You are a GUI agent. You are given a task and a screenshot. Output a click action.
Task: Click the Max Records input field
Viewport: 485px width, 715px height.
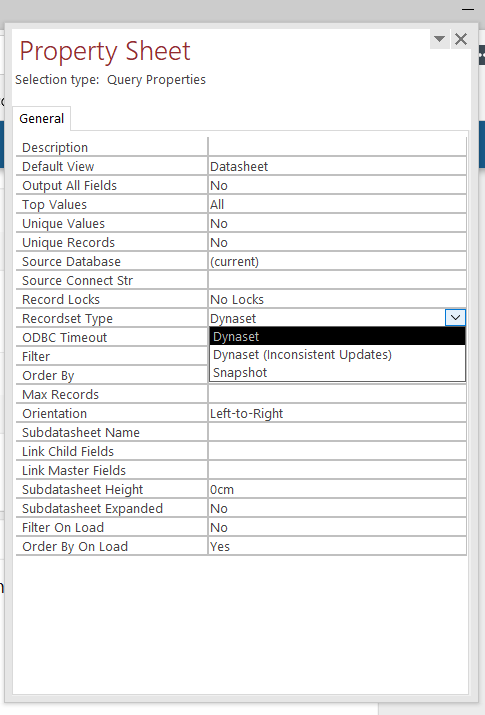pyautogui.click(x=337, y=394)
